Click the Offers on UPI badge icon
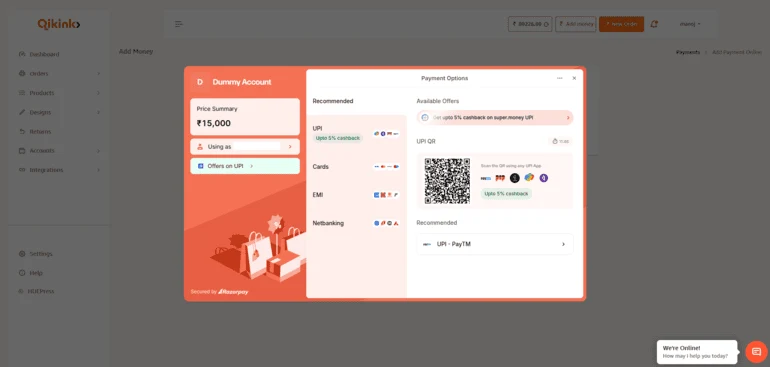770x367 pixels. (x=200, y=166)
